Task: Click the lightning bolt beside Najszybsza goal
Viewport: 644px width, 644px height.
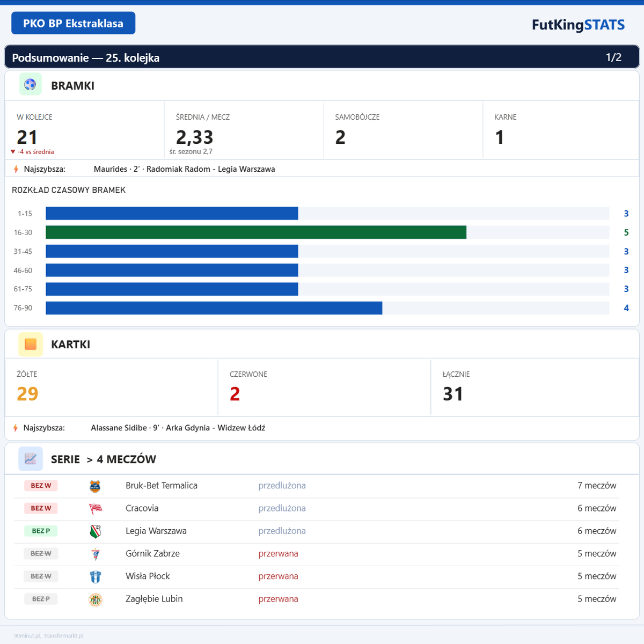Action: pyautogui.click(x=15, y=169)
